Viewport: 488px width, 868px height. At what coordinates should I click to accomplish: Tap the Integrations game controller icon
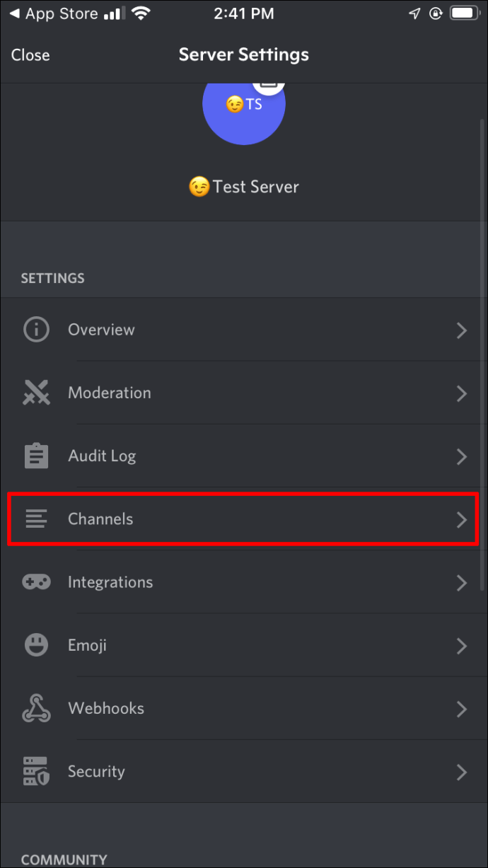coord(36,582)
